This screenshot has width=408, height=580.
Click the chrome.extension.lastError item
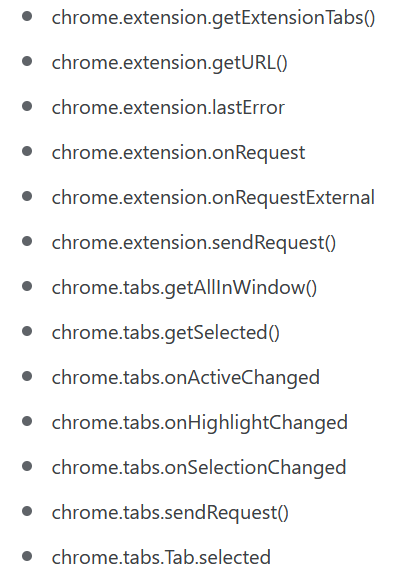(168, 108)
